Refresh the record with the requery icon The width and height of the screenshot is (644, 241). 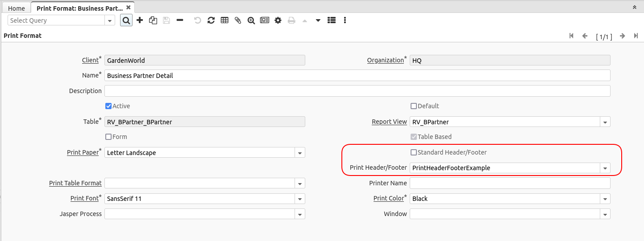coord(211,20)
